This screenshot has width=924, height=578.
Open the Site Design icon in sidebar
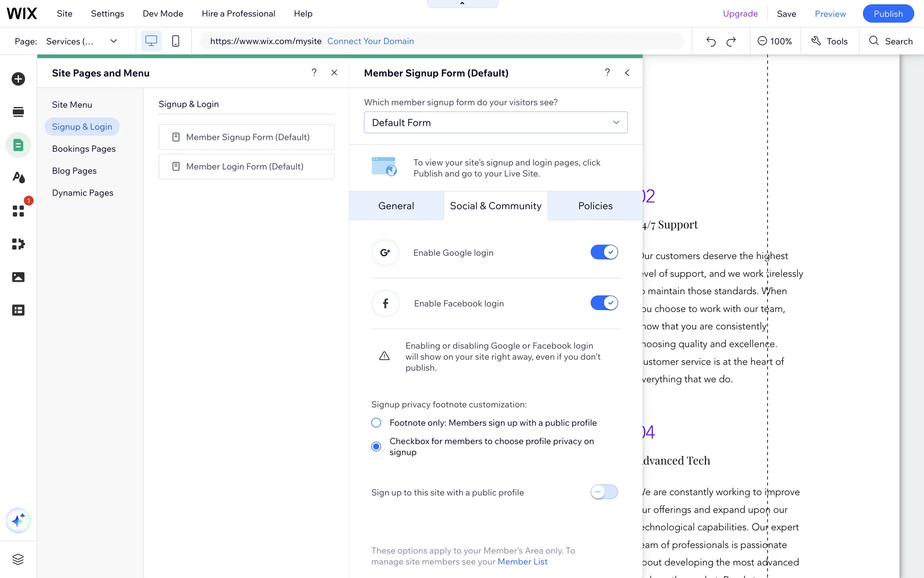(x=18, y=178)
